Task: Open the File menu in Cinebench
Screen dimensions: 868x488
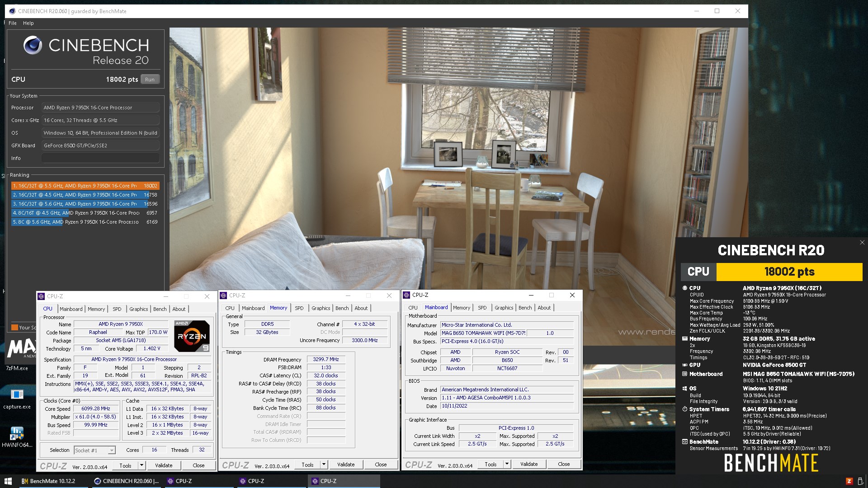Action: (x=13, y=23)
